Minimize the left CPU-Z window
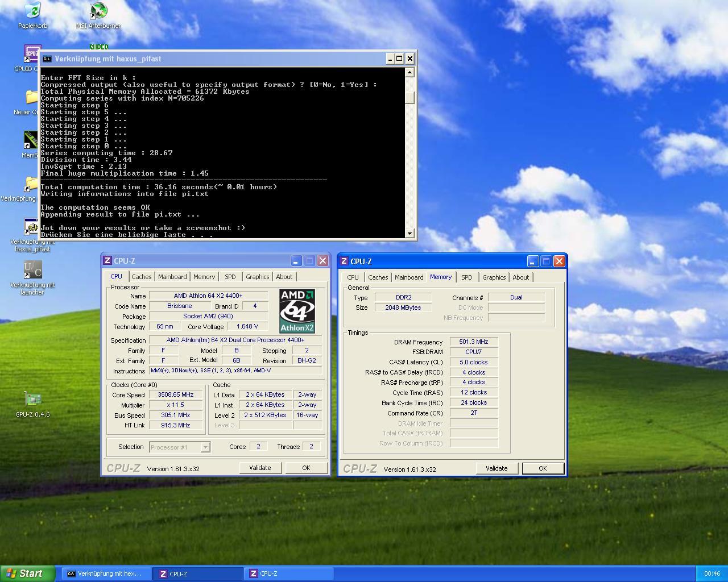This screenshot has width=728, height=582. point(296,261)
